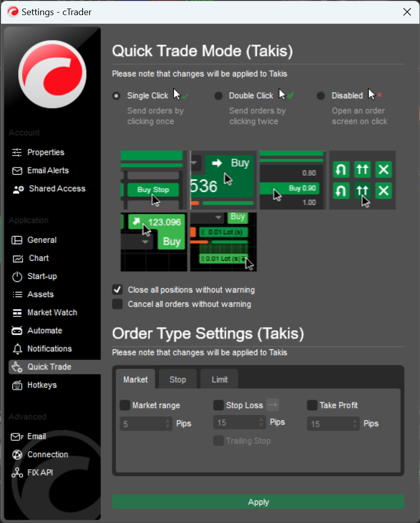420x523 pixels.
Task: Click the FIX API nodes icon
Action: click(x=17, y=473)
